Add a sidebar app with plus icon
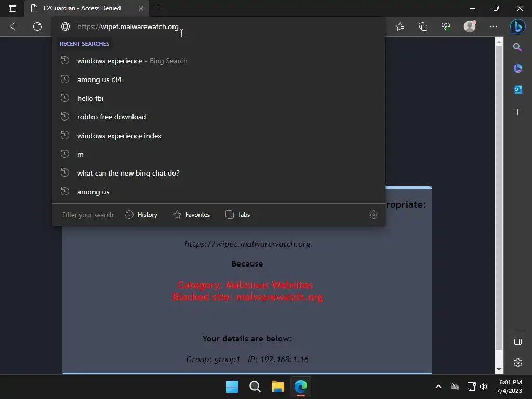This screenshot has height=399, width=532. click(x=518, y=112)
